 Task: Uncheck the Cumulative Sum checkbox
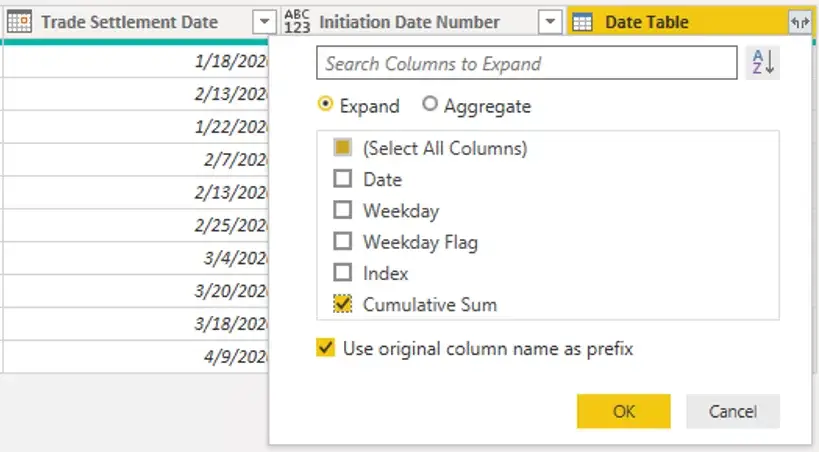(x=343, y=304)
